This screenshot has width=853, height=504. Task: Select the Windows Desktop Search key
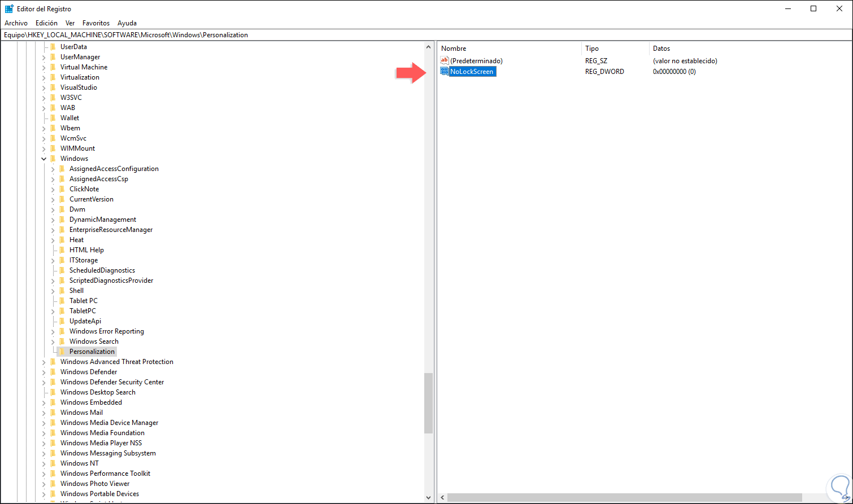click(98, 392)
